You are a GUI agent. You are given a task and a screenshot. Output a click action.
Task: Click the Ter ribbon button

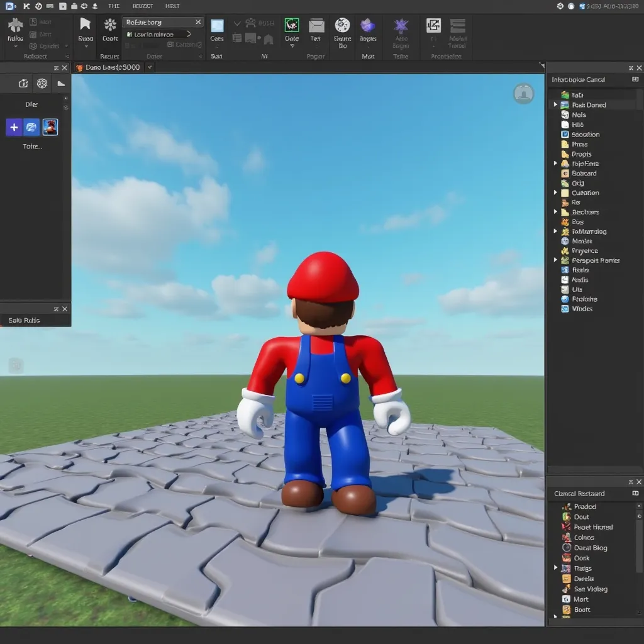pyautogui.click(x=316, y=30)
